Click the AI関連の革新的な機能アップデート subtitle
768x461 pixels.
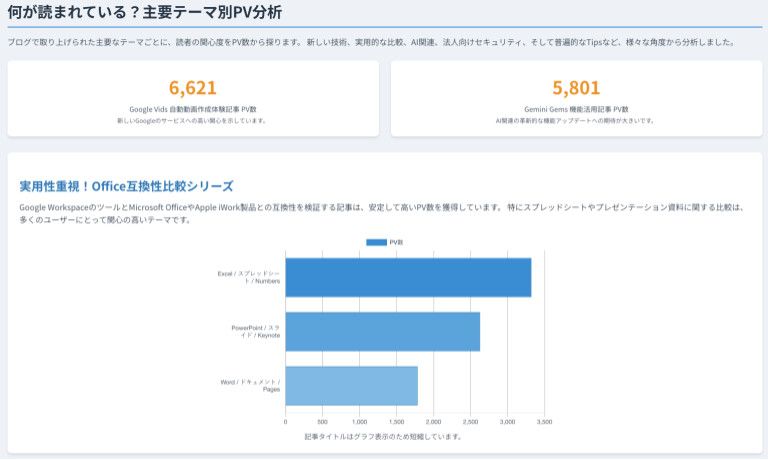pyautogui.click(x=576, y=120)
